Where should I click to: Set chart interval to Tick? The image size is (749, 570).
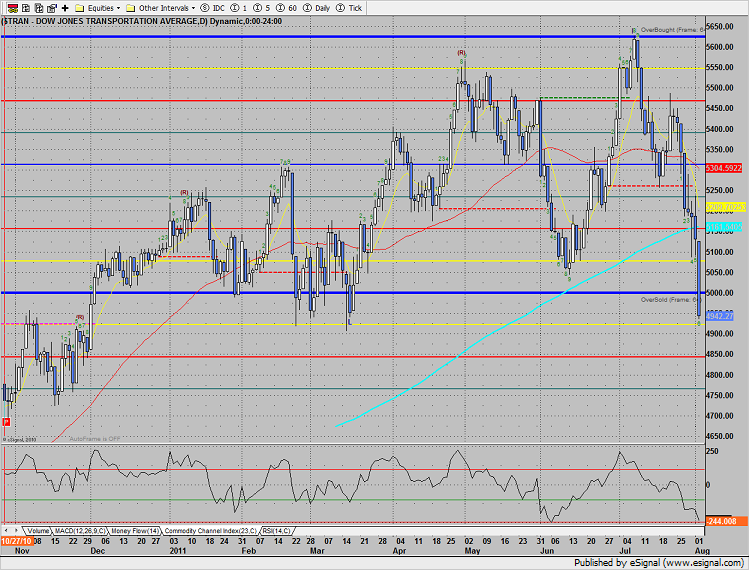coord(349,8)
